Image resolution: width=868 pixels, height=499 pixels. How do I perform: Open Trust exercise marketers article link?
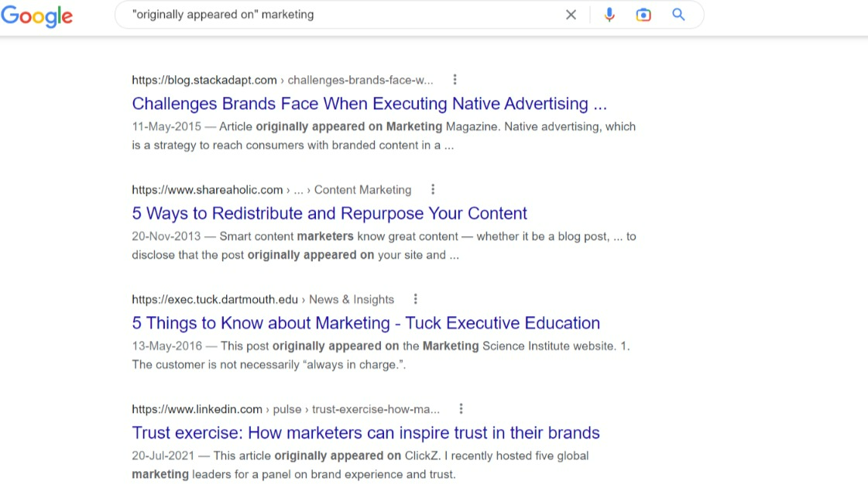click(365, 433)
